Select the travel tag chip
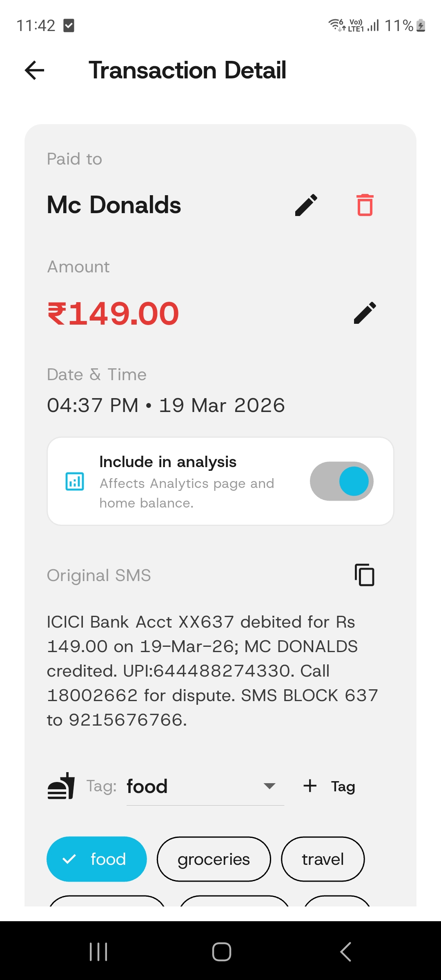Viewport: 441px width, 980px height. pos(323,859)
